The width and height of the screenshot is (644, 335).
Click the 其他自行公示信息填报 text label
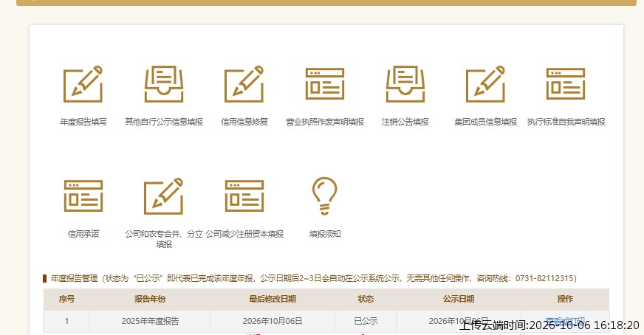[164, 122]
